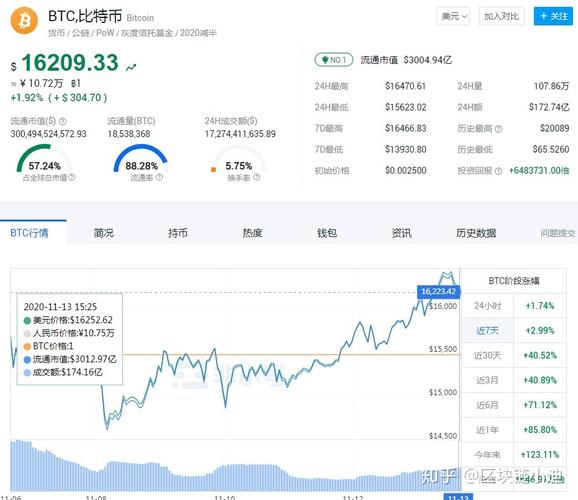Click the PoW category link
Viewport: 578px width, 500px height.
[105, 33]
